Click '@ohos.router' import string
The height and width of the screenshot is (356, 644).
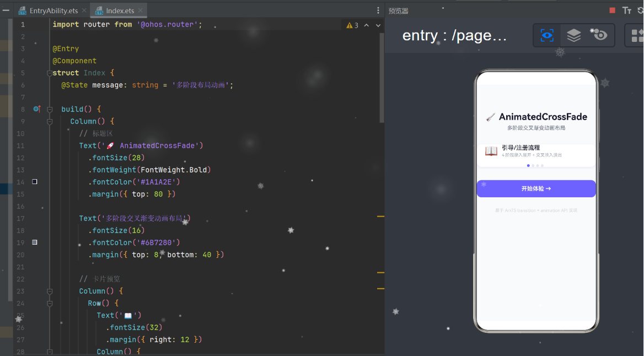(168, 25)
